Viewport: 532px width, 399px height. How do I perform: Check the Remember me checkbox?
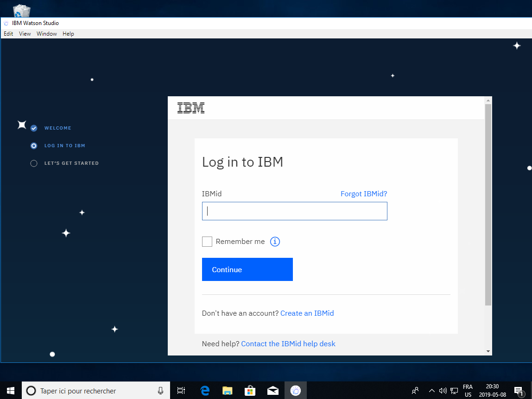coord(207,242)
